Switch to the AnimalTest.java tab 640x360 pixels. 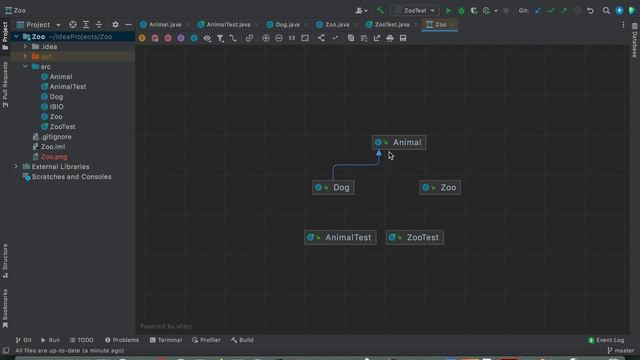click(224, 24)
